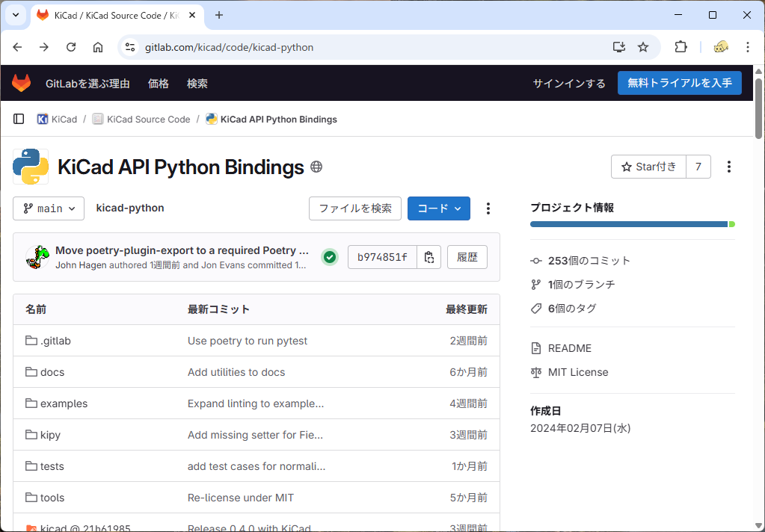Click the kicad-python repository path label
The image size is (765, 532).
click(x=130, y=208)
